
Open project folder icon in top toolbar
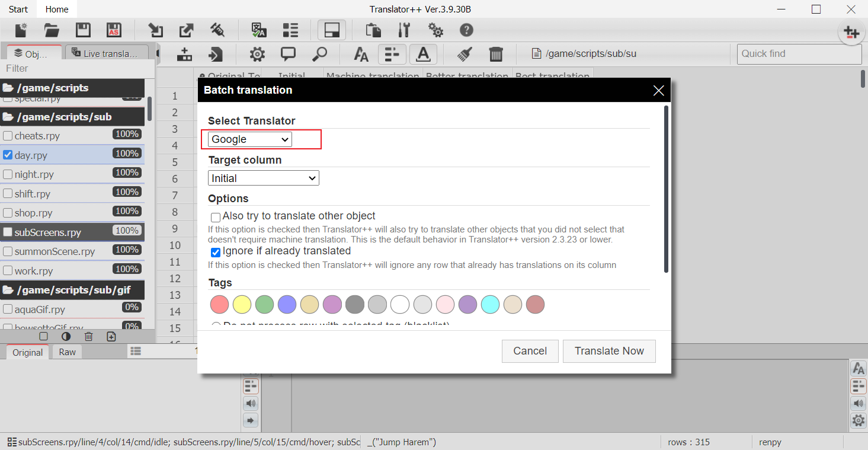[52, 30]
